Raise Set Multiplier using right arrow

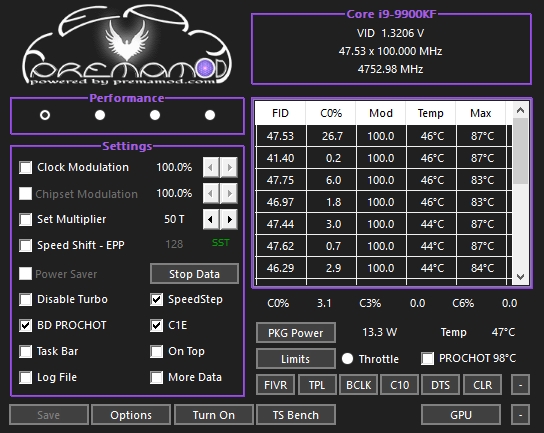pyautogui.click(x=229, y=219)
